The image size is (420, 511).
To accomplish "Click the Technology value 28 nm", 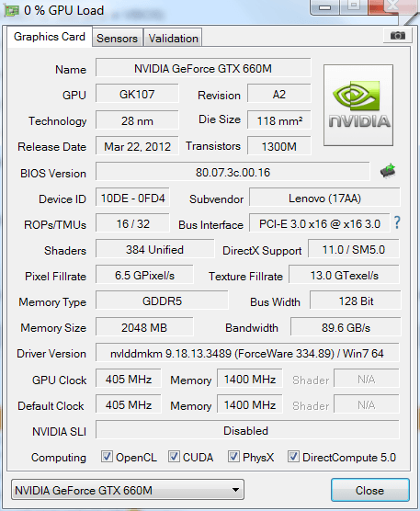I will pyautogui.click(x=137, y=120).
